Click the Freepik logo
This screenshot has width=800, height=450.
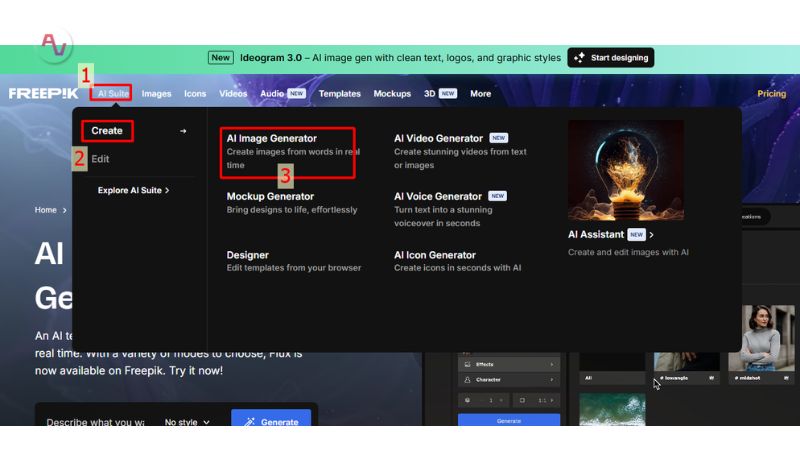[x=43, y=93]
